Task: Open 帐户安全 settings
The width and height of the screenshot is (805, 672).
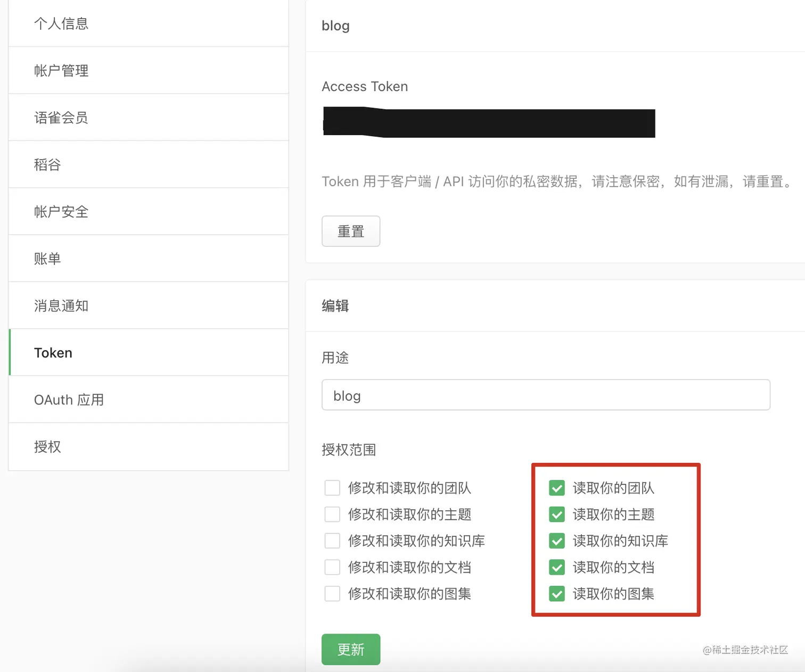Action: pyautogui.click(x=149, y=211)
